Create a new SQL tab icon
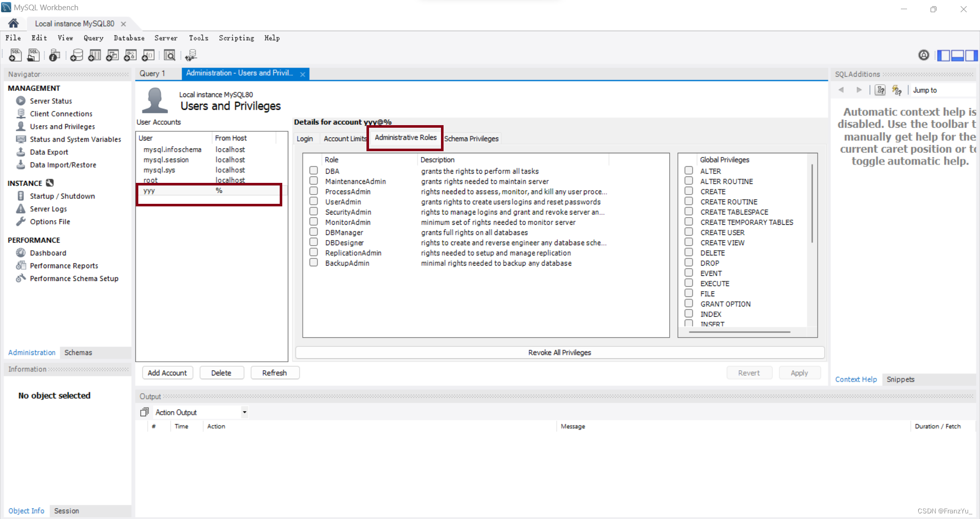The image size is (980, 519). tap(15, 55)
